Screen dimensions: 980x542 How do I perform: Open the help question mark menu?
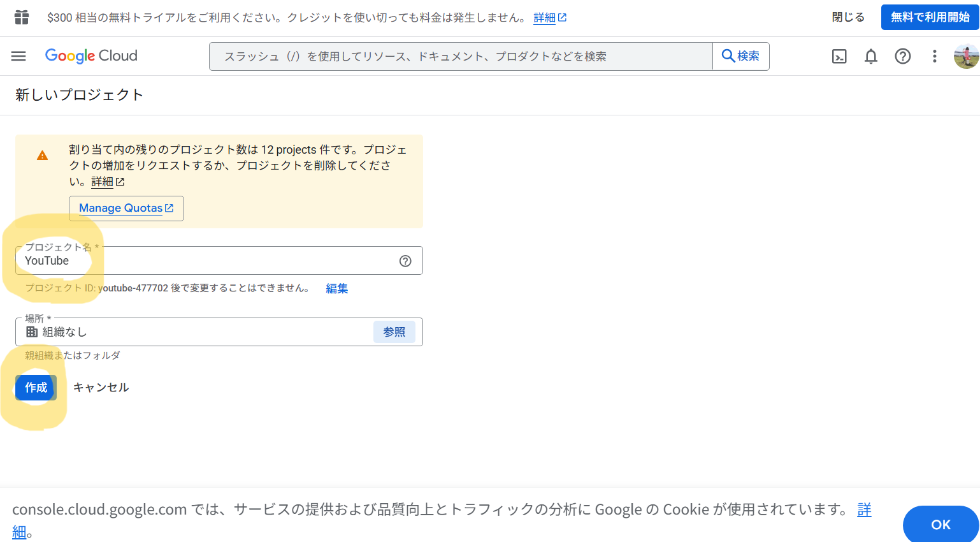902,57
